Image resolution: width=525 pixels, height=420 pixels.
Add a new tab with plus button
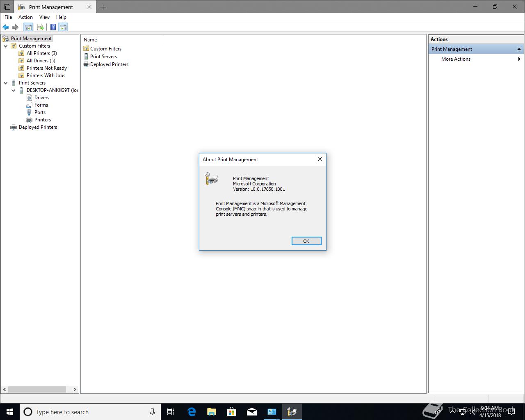coord(103,7)
